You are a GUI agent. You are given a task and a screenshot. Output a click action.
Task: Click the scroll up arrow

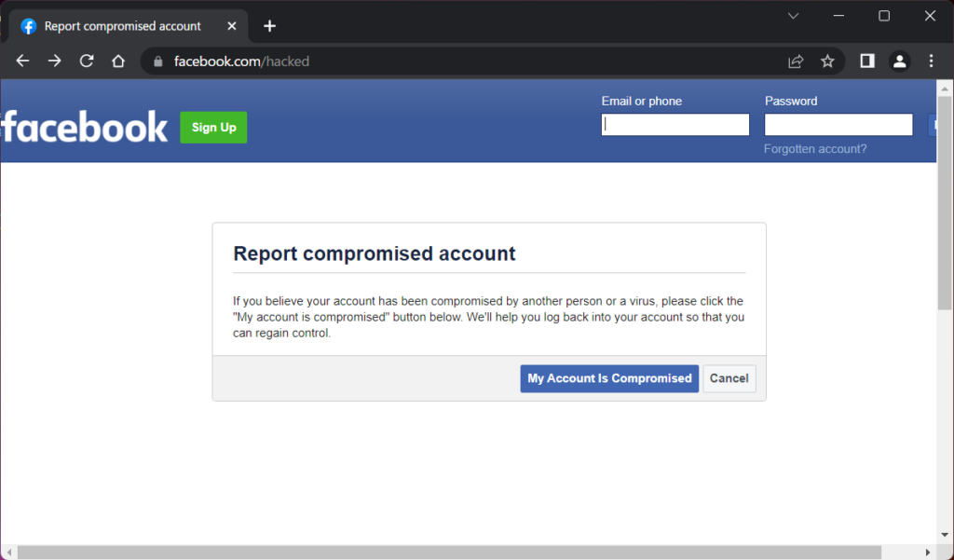[945, 89]
